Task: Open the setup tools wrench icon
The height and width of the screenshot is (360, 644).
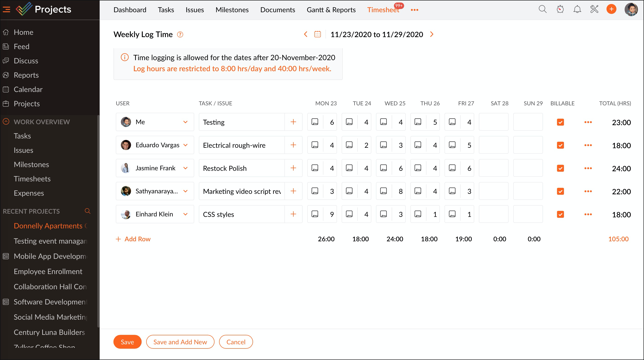Action: 594,9
